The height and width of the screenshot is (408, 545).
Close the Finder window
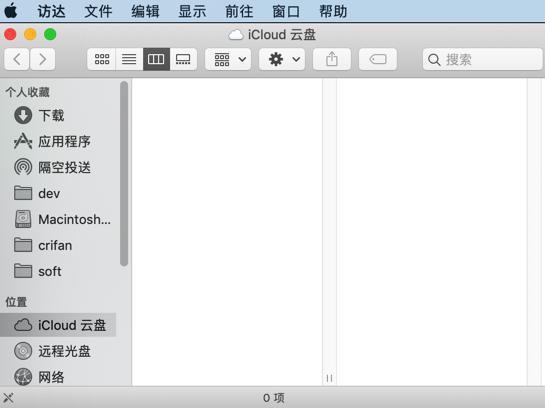tap(10, 34)
